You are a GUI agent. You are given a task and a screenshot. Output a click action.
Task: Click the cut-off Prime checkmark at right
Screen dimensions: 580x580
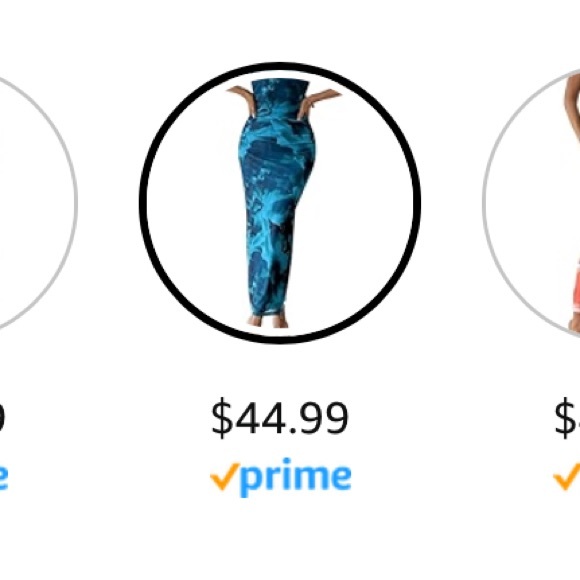567,476
